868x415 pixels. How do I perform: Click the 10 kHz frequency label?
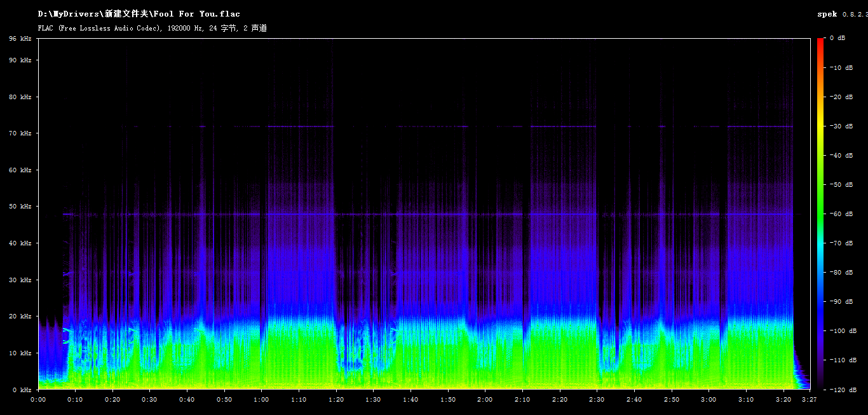[20, 353]
